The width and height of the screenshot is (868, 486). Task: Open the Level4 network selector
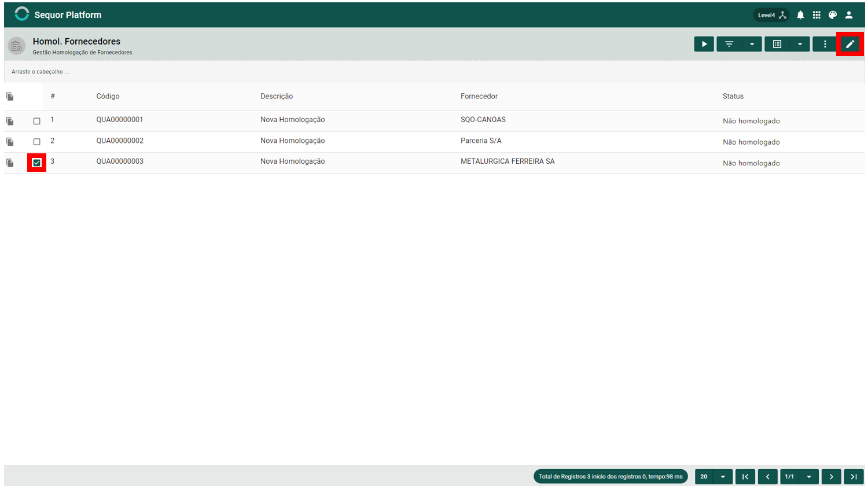coord(772,15)
